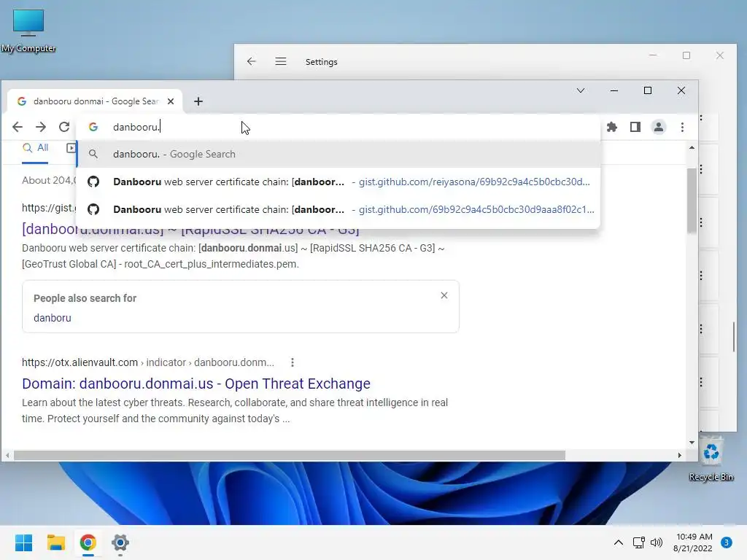Go back in Chrome history
This screenshot has height=560, width=747.
[x=18, y=127]
